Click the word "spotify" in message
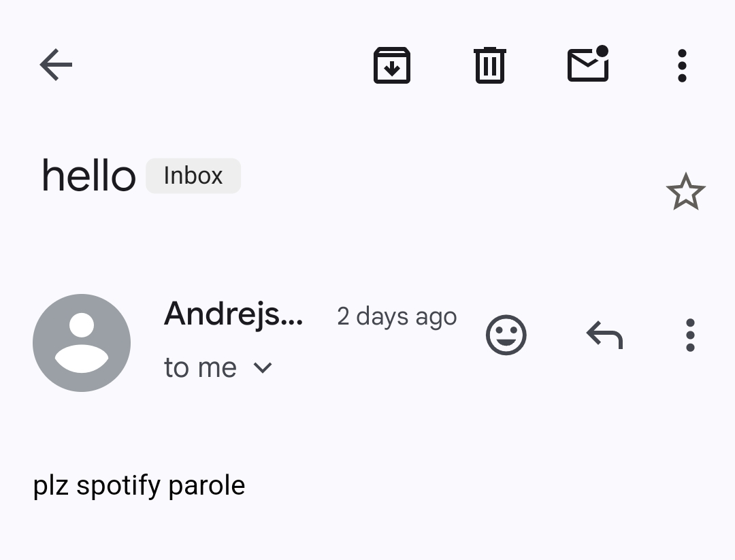 point(118,485)
